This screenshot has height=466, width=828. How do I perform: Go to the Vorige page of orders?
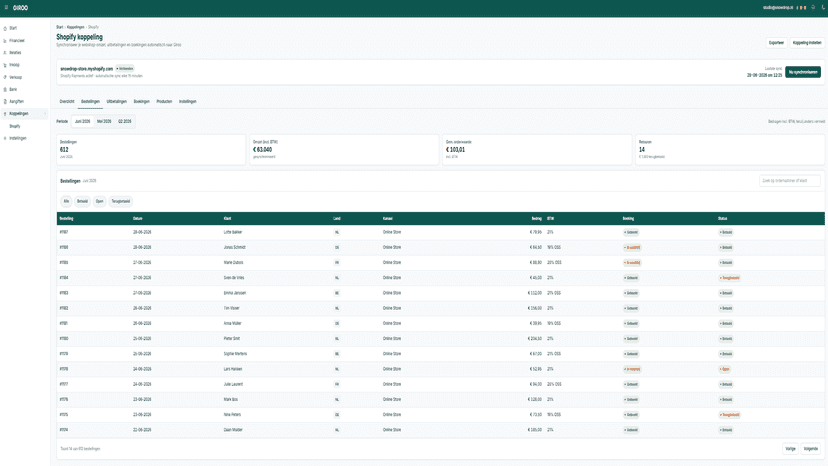point(790,449)
